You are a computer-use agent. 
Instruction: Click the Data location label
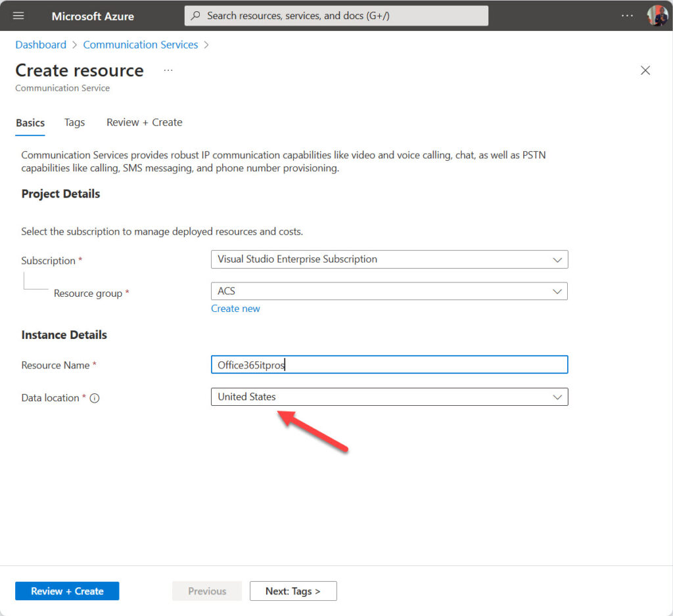50,398
